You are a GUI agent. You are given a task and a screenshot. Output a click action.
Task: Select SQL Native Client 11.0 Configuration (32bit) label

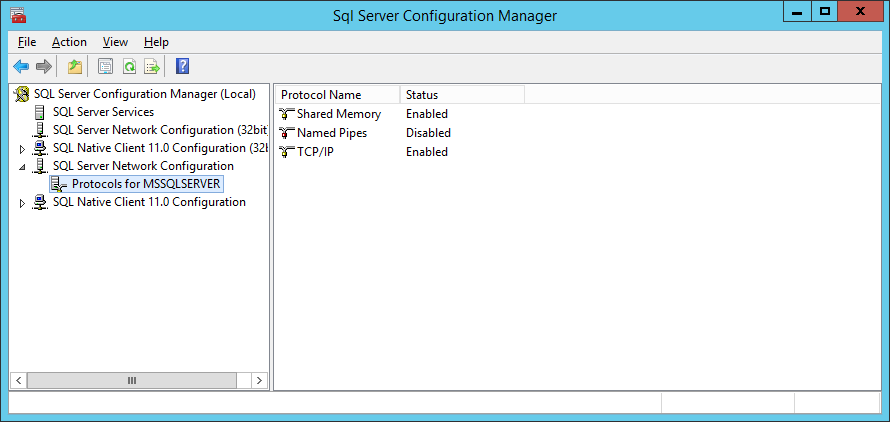159,148
